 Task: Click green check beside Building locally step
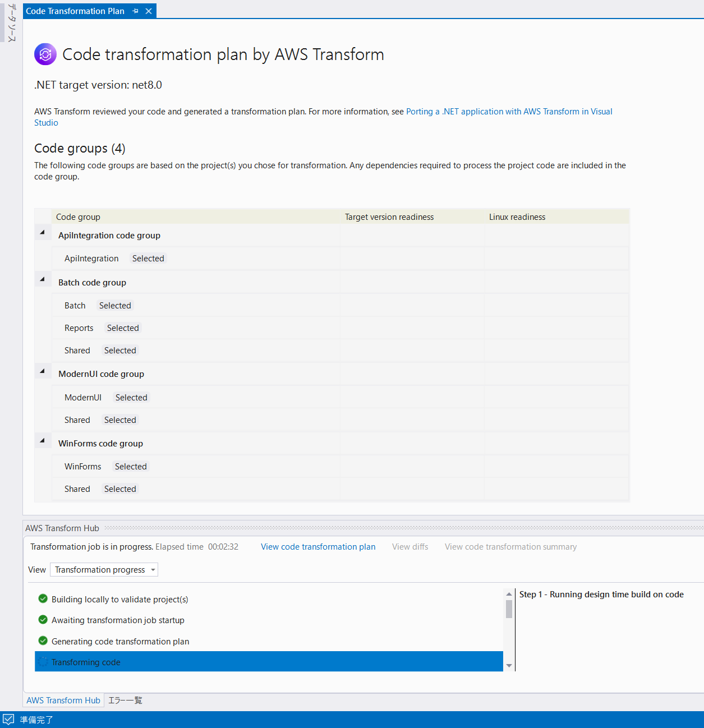coord(43,598)
